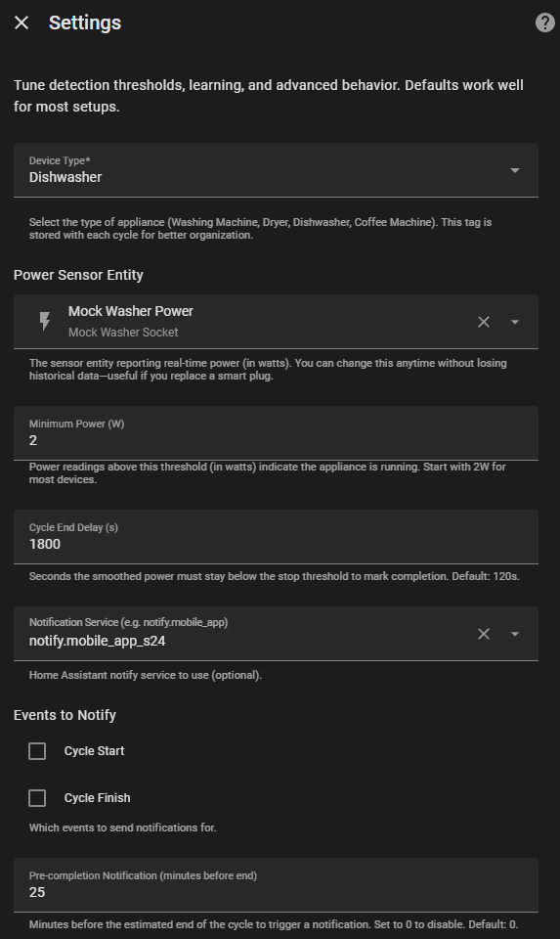560x939 pixels.
Task: Enable the Cycle Start notification checkbox
Action: pos(37,751)
